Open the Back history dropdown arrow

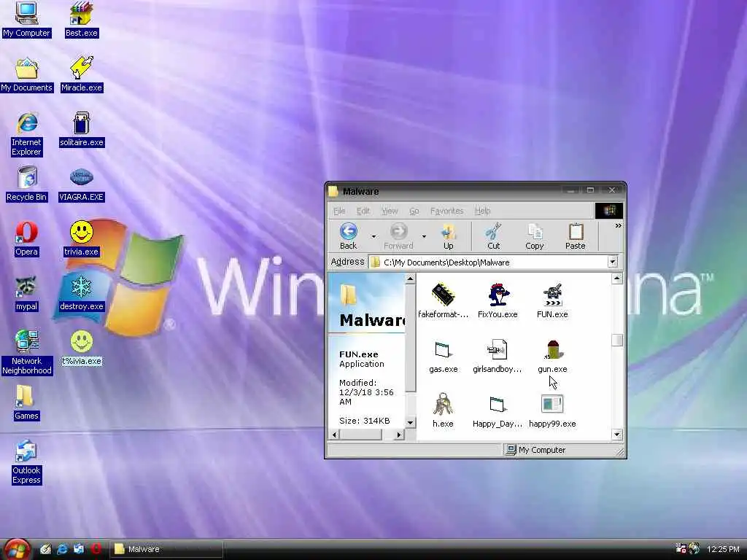coord(373,236)
